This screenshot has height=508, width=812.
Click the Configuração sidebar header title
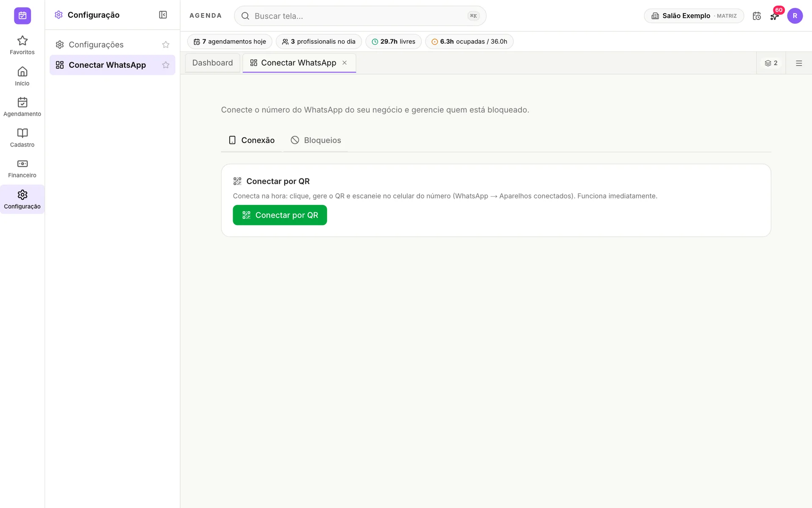[x=93, y=15]
